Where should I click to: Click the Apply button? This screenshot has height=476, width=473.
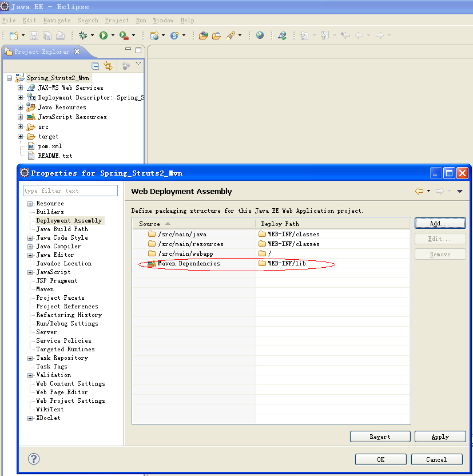point(440,437)
